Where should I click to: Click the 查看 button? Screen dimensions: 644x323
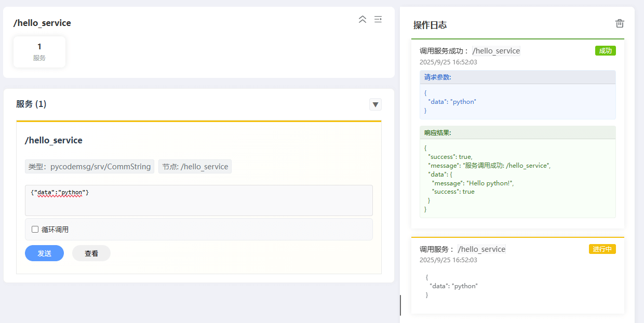tap(91, 253)
